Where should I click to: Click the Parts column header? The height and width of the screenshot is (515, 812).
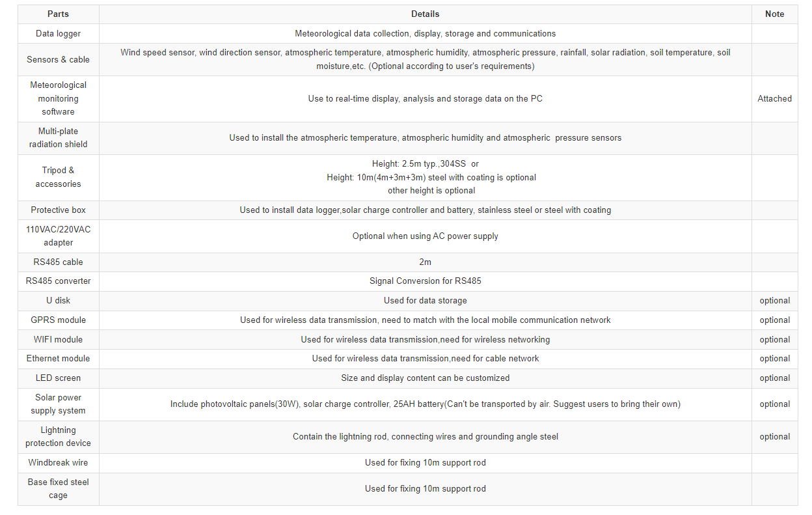click(58, 14)
